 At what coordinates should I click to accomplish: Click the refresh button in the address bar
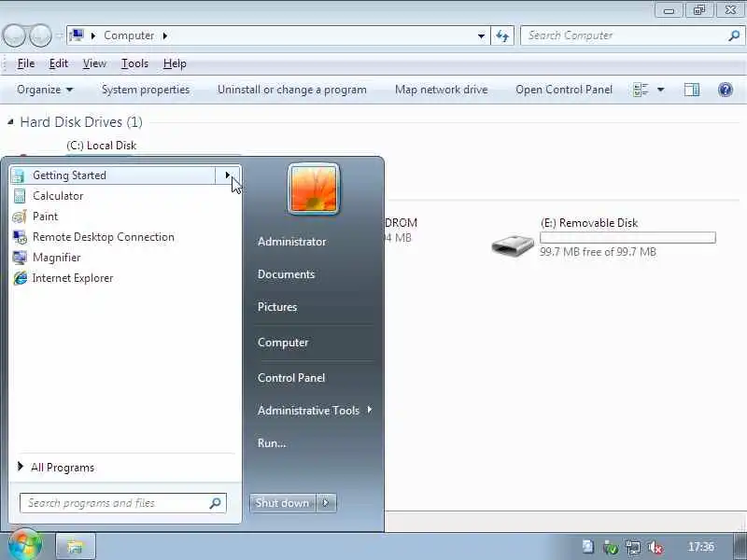(x=502, y=35)
